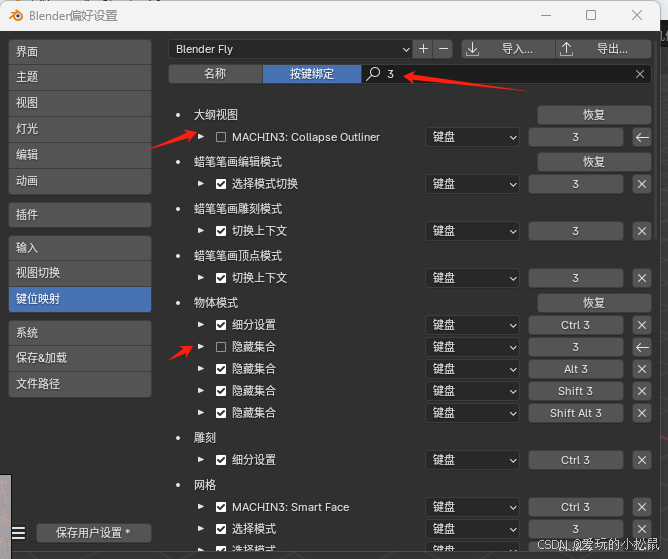Viewport: 668px width, 559px height.
Task: Click 恢复 for 蜡笔笔画编辑模式
Action: [594, 162]
